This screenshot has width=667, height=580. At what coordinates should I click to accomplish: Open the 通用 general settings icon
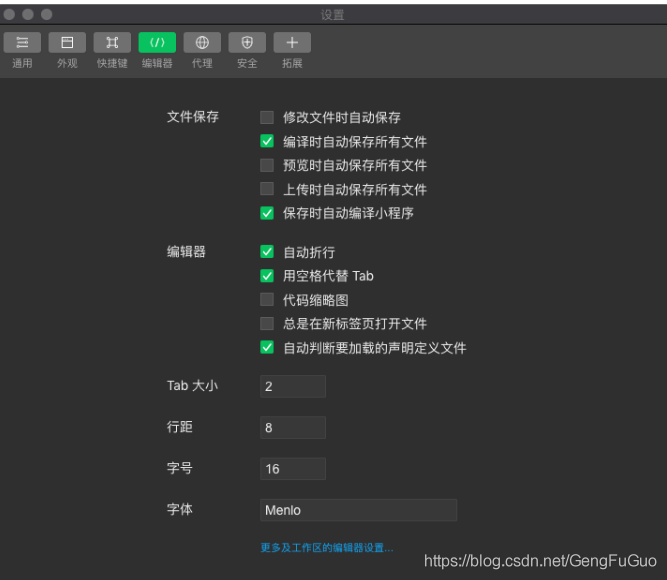22,43
